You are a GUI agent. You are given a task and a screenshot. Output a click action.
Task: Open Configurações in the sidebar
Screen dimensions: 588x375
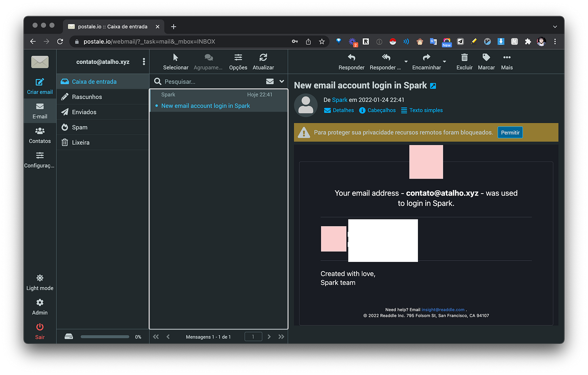(x=40, y=160)
